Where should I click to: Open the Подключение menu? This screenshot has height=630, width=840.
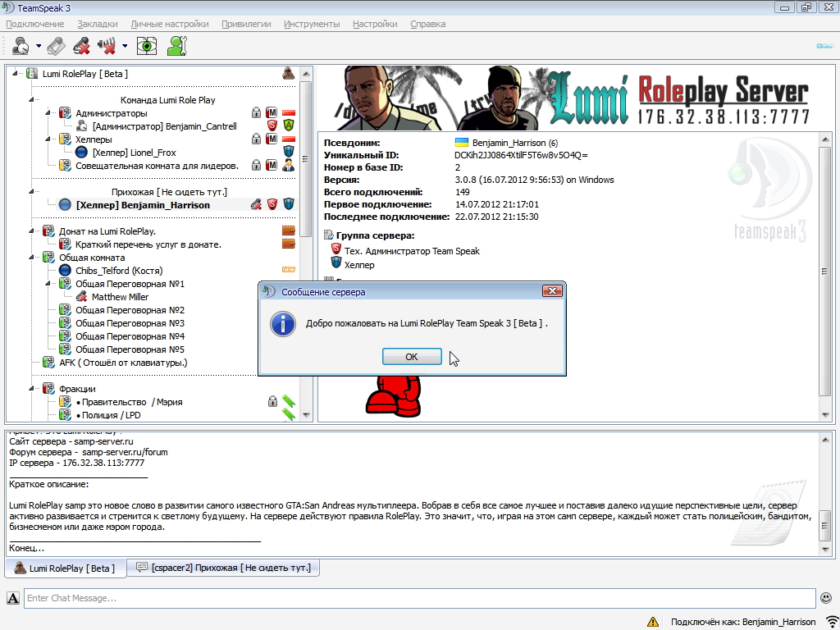34,24
